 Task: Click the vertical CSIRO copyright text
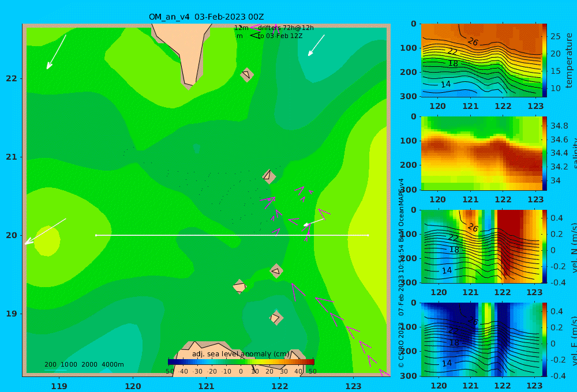click(402, 273)
